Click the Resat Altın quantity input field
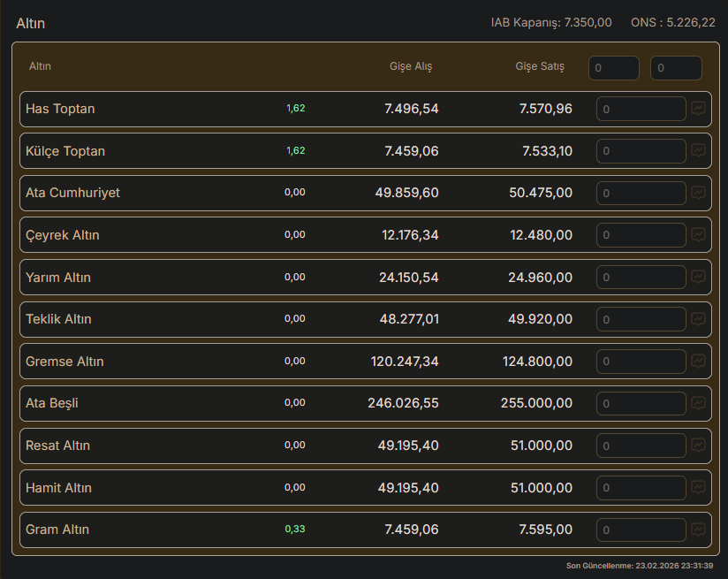Image resolution: width=728 pixels, height=579 pixels. coord(641,446)
